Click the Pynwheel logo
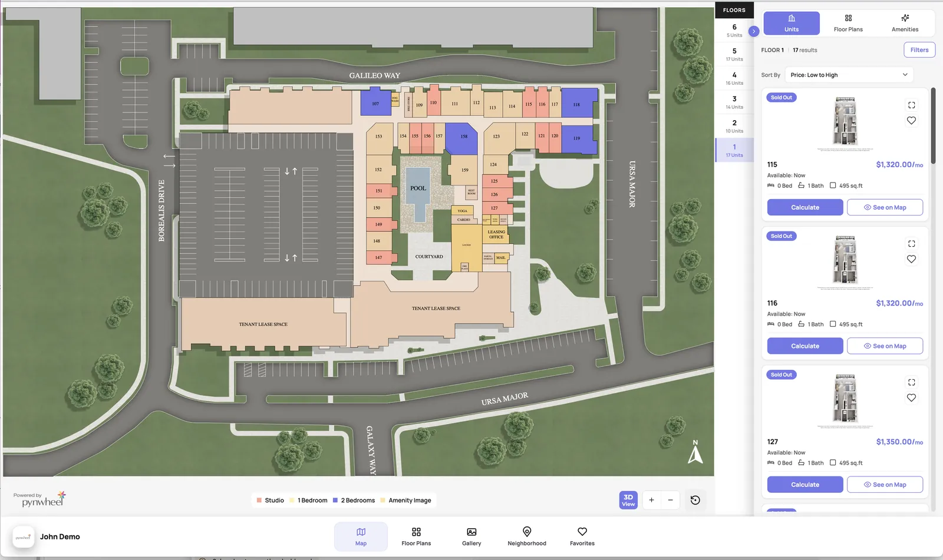 click(40, 499)
